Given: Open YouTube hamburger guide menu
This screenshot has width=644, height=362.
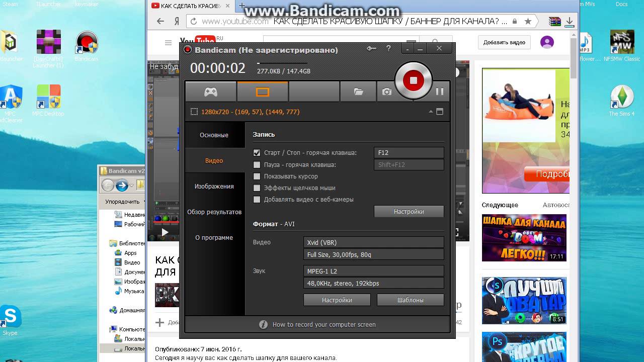Looking at the screenshot, I should 168,42.
